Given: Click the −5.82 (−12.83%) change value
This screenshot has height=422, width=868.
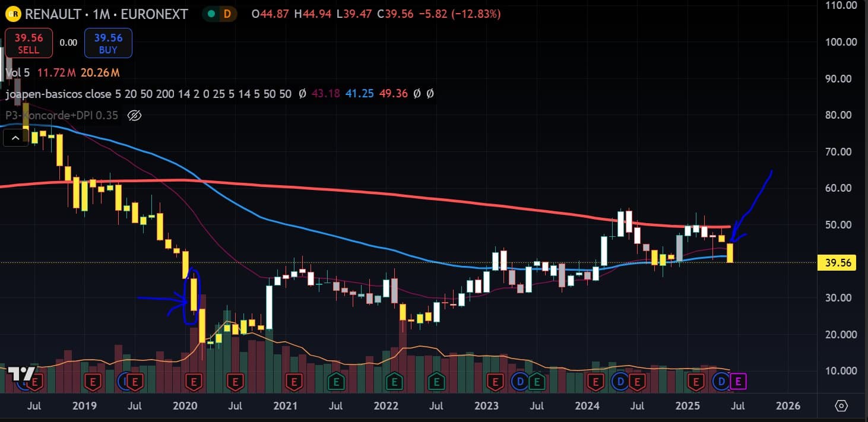Looking at the screenshot, I should pyautogui.click(x=460, y=14).
